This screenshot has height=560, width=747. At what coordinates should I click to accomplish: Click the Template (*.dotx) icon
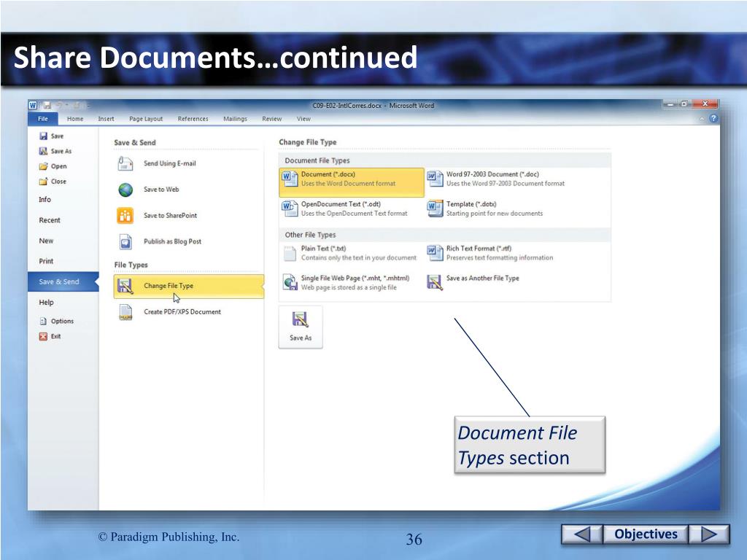point(435,209)
